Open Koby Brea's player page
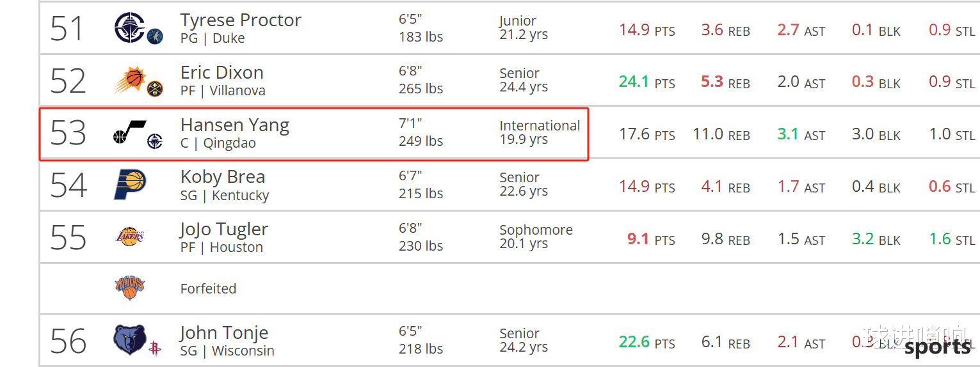Viewport: 980px width, 367px height. (x=223, y=176)
